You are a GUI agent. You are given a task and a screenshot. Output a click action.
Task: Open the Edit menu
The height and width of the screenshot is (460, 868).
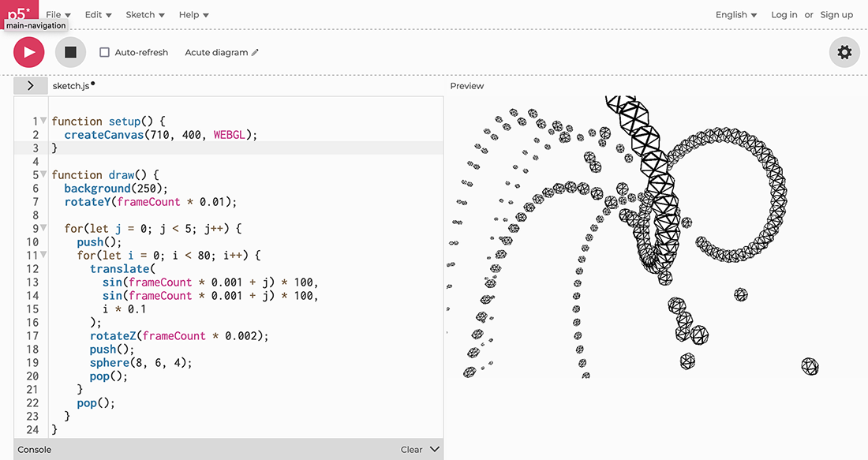click(98, 15)
